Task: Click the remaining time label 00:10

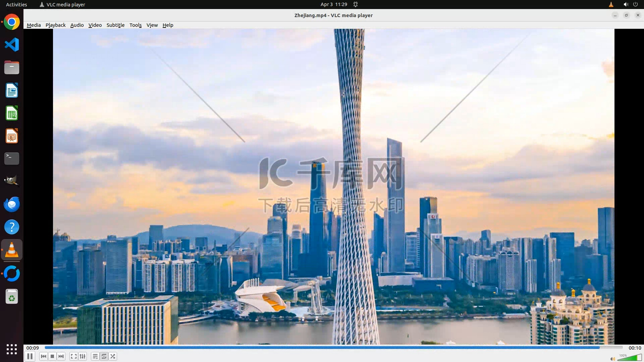Action: pos(635,348)
